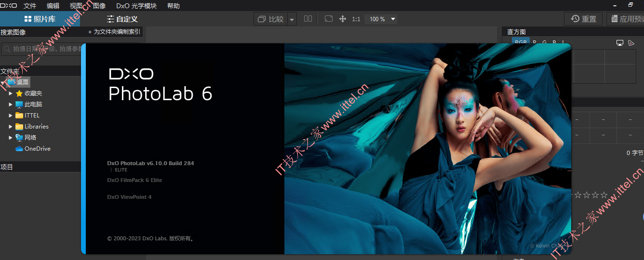The height and width of the screenshot is (260, 644).
Task: Click the 直方图 panel header
Action: [x=573, y=32]
